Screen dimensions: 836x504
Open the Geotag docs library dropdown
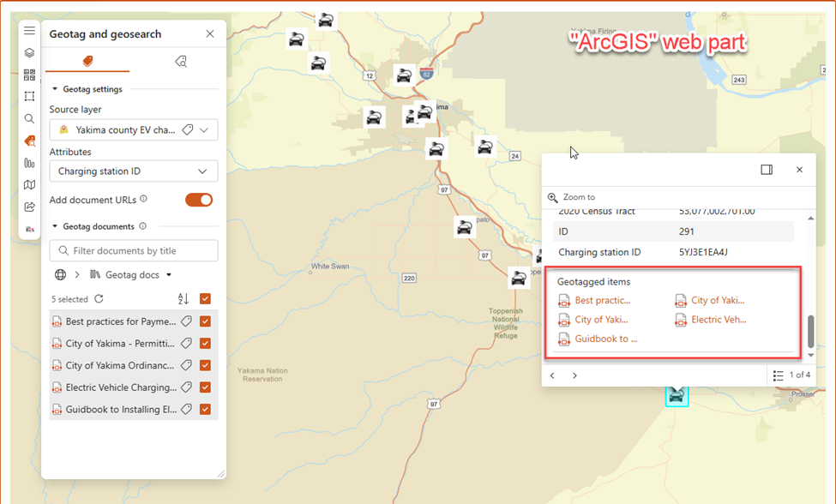pos(169,275)
